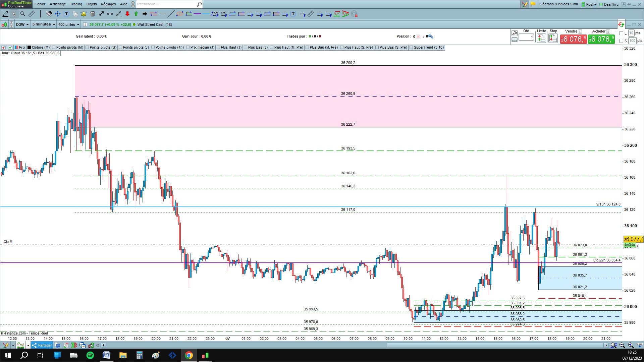Select the red down arrow tool

(x=127, y=14)
